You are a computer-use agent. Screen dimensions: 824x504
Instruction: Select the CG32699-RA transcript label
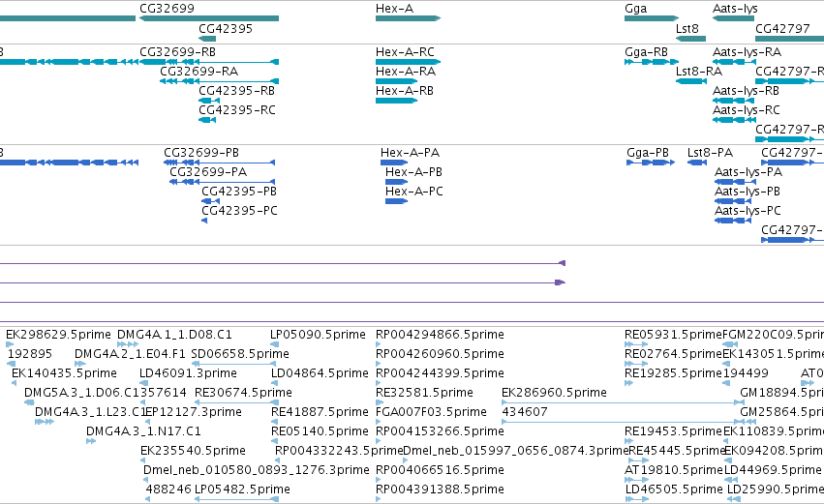[198, 72]
